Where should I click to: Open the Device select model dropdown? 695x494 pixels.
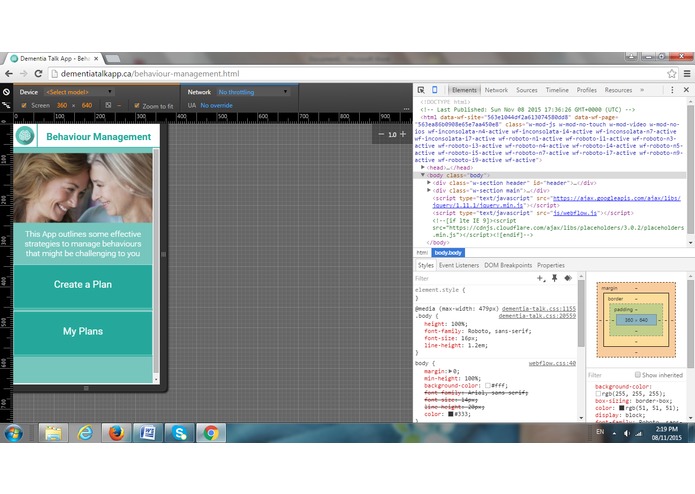click(x=79, y=92)
